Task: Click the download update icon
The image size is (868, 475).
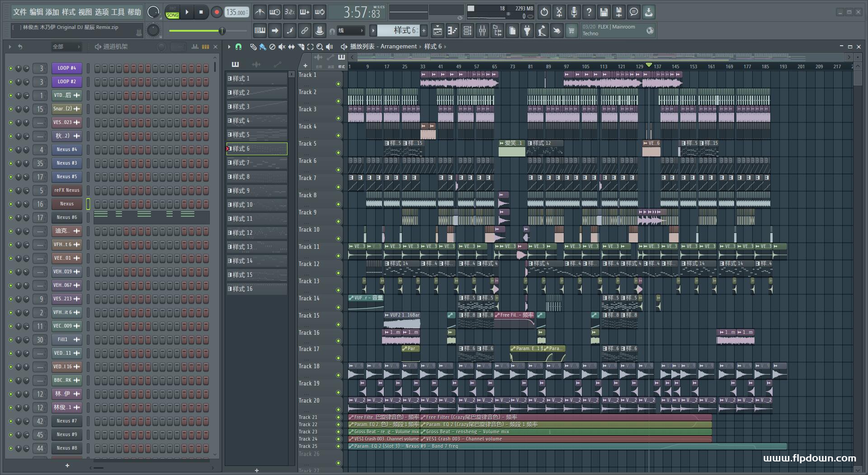Action: (649, 12)
